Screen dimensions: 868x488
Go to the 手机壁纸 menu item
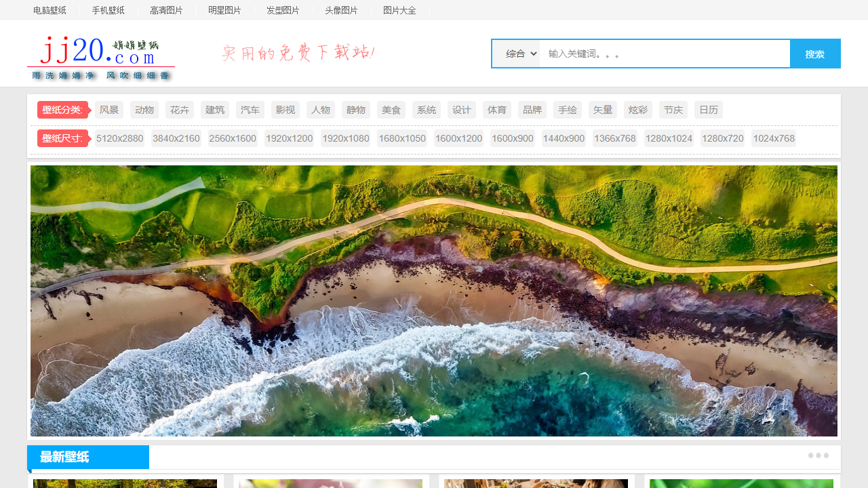(x=108, y=10)
